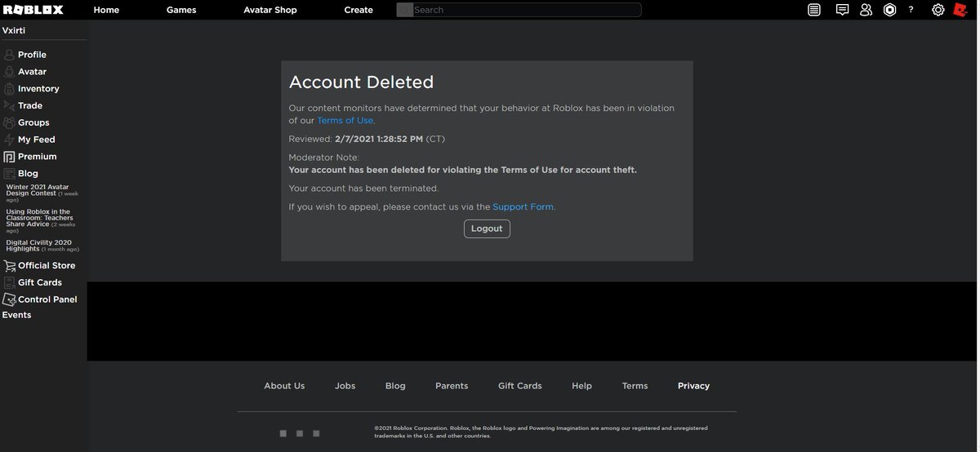
Task: Click the second footer social icon
Action: click(300, 433)
